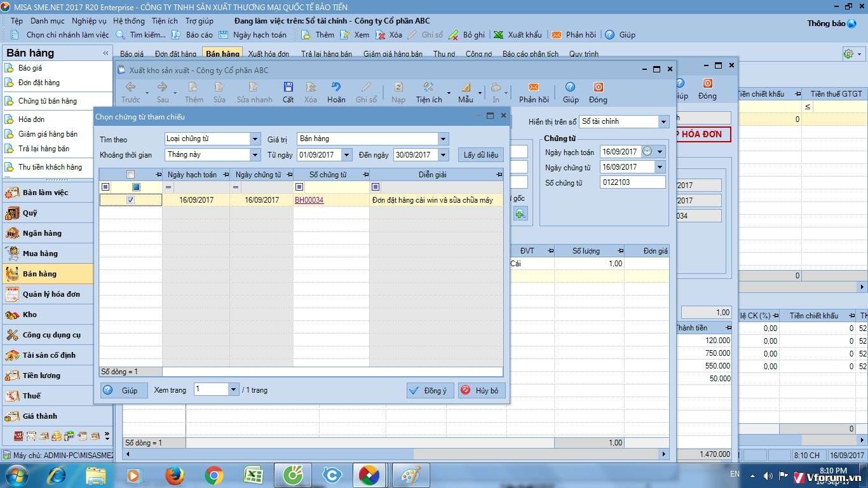The width and height of the screenshot is (868, 488).
Task: Expand the Sổ tài chính dropdown
Action: pos(663,122)
